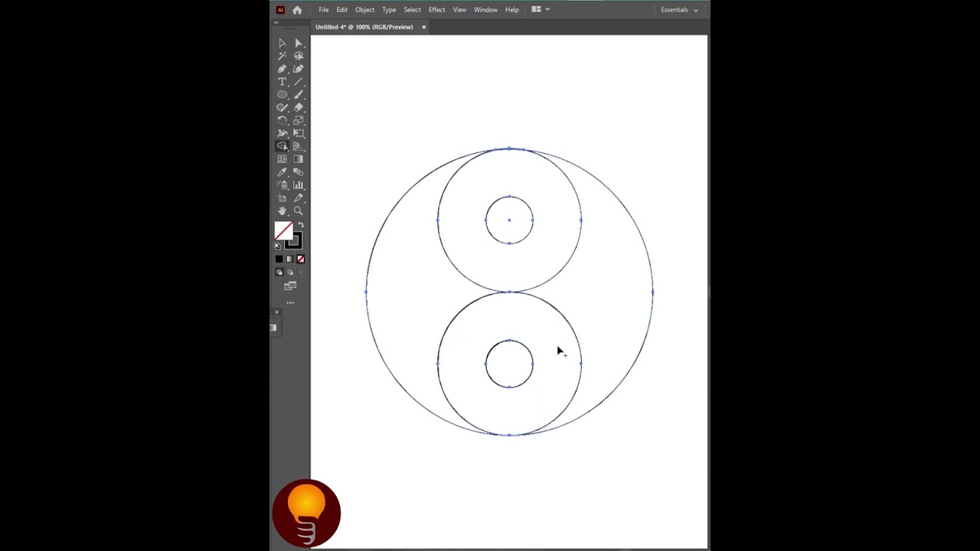Go to Home screen icon
Image resolution: width=980 pixels, height=551 pixels.
tap(297, 10)
